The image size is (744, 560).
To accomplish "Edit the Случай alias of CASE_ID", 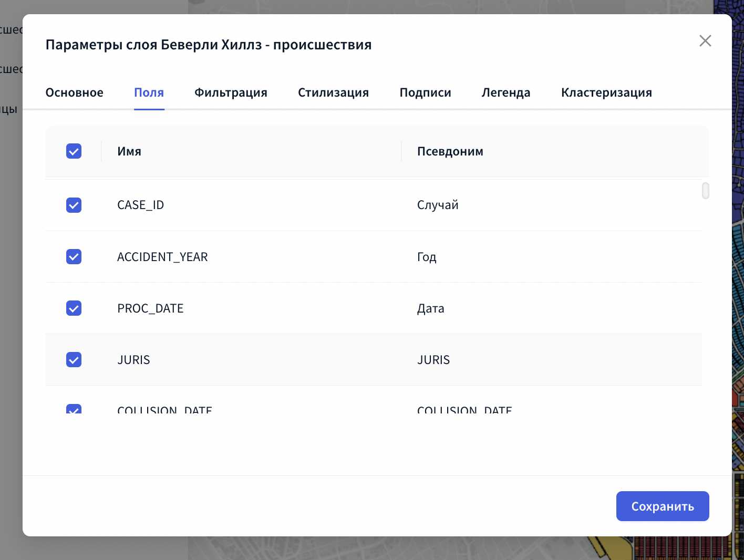I will tap(438, 205).
